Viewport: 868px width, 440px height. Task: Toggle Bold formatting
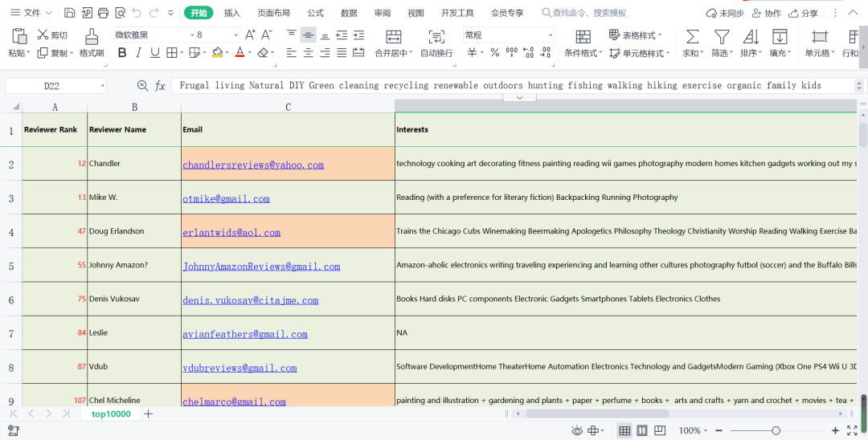pyautogui.click(x=122, y=53)
